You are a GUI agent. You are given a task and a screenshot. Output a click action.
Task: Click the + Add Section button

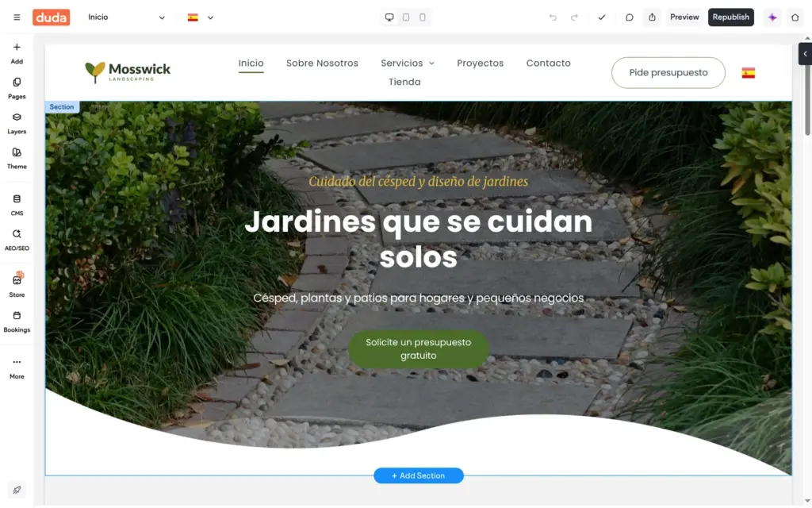click(x=419, y=475)
